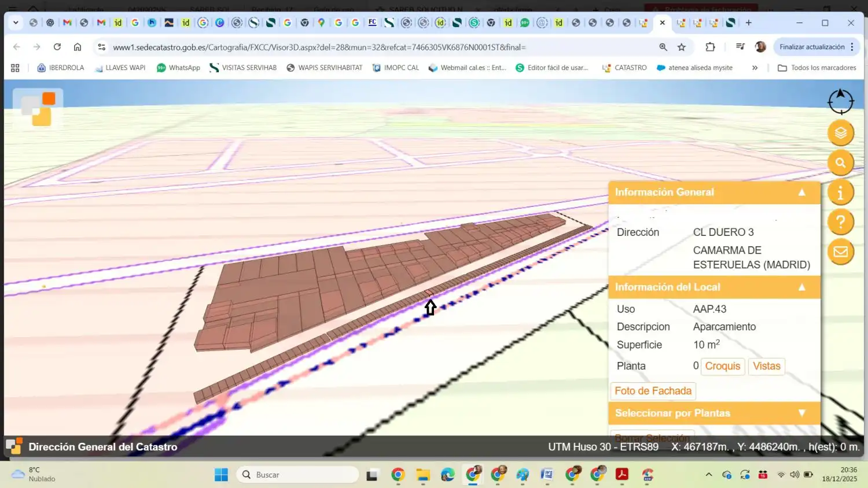Expand the Seleccionar por Plantas section
The width and height of the screenshot is (868, 488).
coord(801,413)
